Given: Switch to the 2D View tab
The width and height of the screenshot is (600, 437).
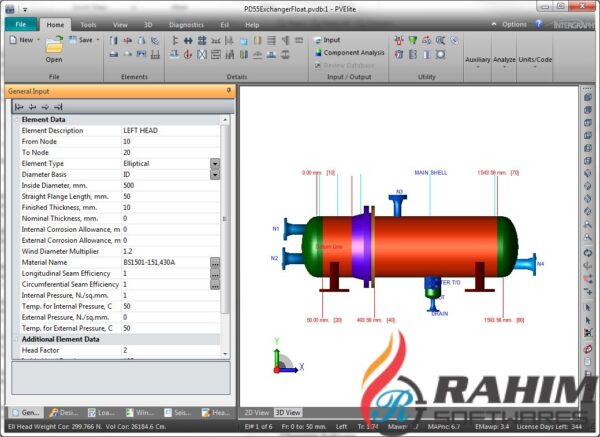Looking at the screenshot, I should pyautogui.click(x=256, y=411).
